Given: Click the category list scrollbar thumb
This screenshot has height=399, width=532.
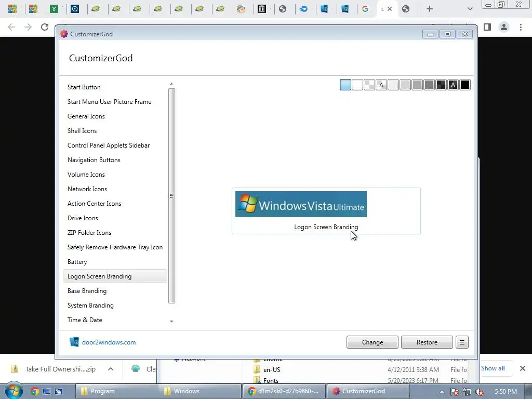Looking at the screenshot, I should pos(171,196).
